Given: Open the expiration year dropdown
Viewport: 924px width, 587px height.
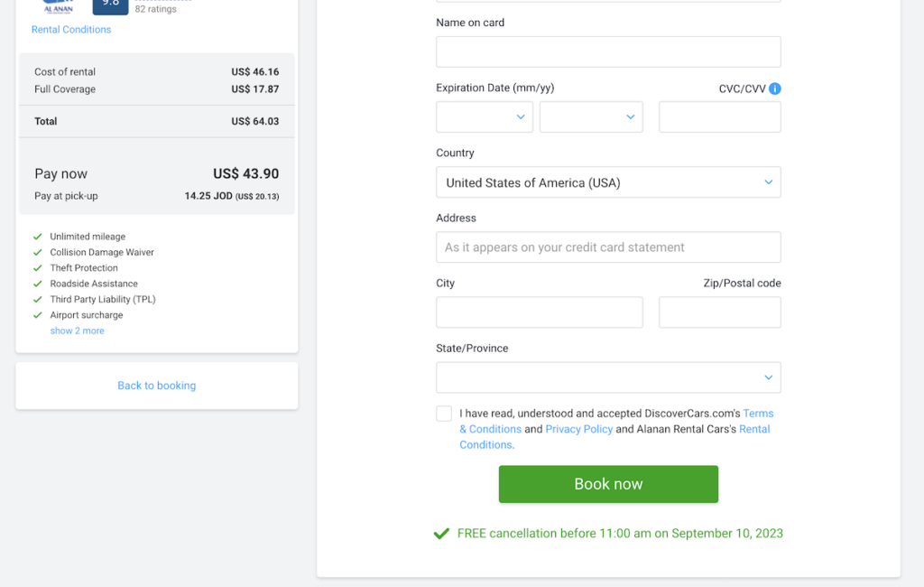Looking at the screenshot, I should click(591, 116).
